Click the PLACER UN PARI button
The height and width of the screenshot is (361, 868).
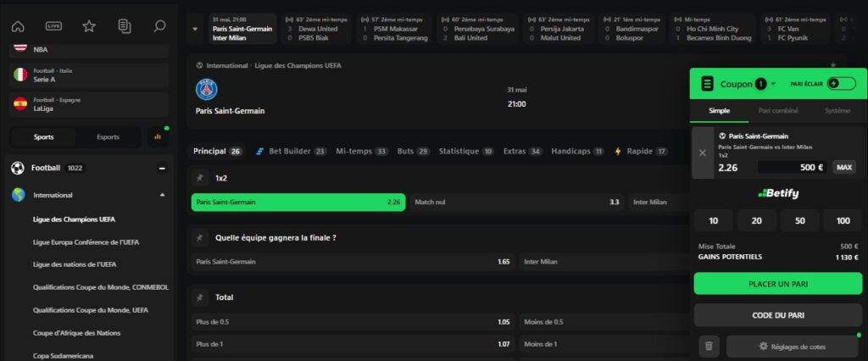(x=777, y=283)
